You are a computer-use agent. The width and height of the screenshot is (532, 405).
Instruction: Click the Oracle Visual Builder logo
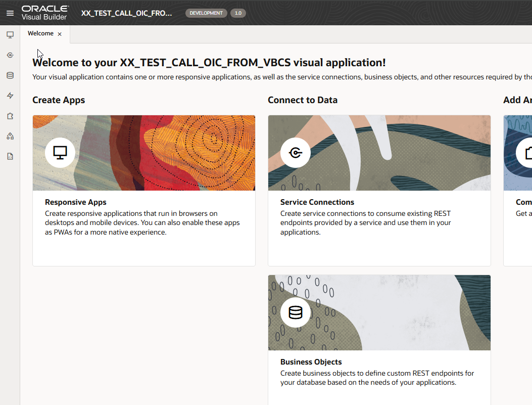pyautogui.click(x=45, y=13)
